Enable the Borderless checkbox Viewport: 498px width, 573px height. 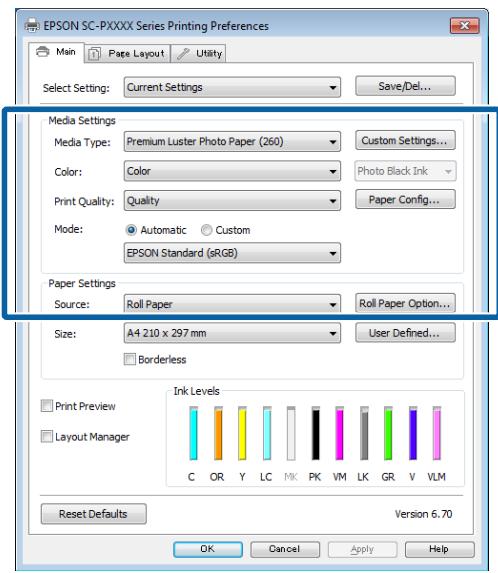point(130,359)
